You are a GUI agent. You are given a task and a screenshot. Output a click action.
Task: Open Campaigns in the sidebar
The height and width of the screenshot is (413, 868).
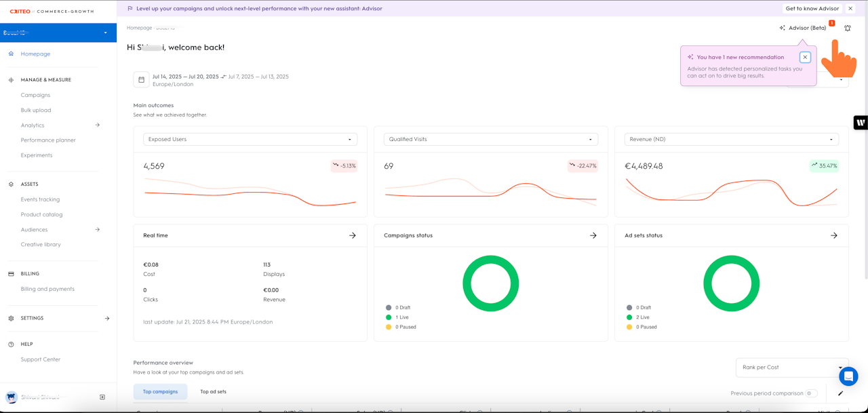(x=35, y=95)
